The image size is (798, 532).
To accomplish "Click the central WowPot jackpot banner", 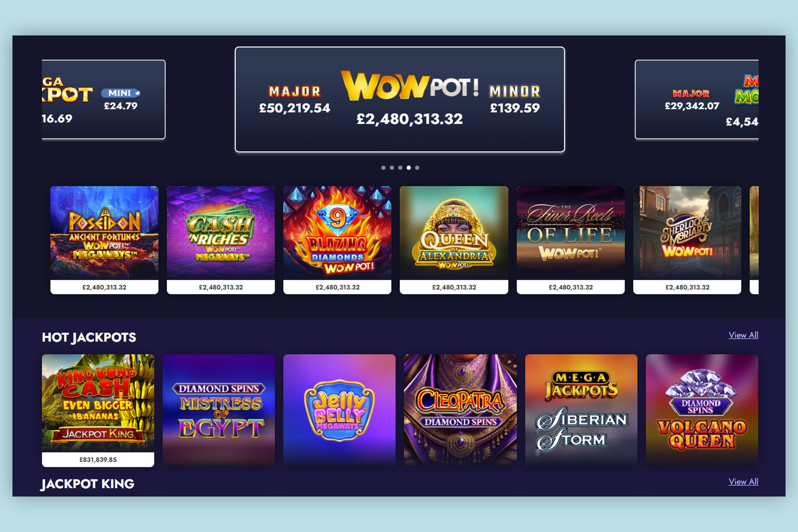I will click(400, 99).
